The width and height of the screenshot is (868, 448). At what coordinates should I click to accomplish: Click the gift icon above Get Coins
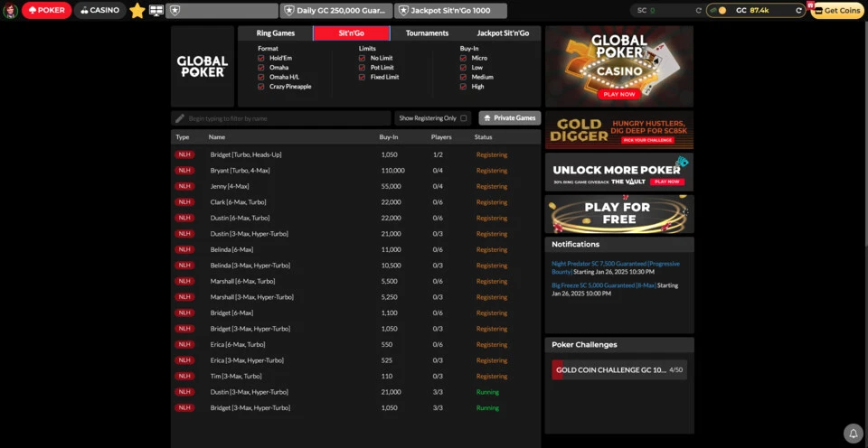click(x=811, y=5)
